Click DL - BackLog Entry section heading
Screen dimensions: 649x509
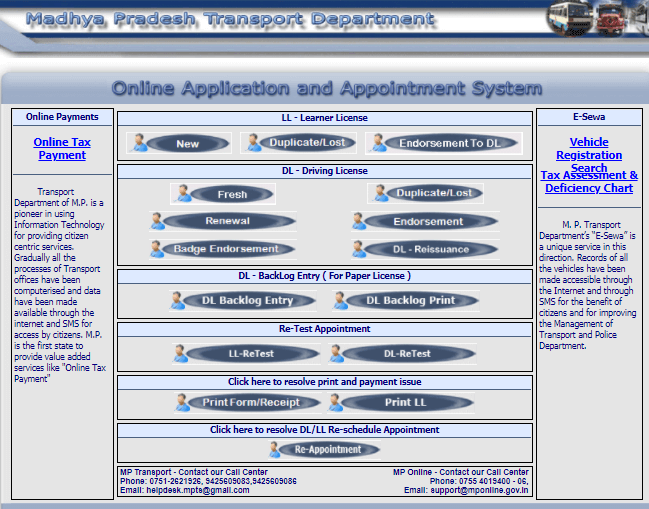pyautogui.click(x=324, y=276)
